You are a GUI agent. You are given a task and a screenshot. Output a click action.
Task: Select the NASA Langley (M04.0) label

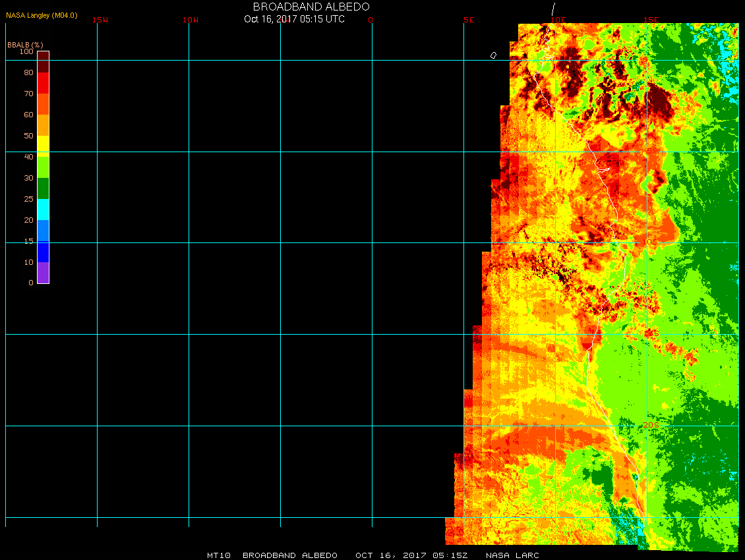42,15
